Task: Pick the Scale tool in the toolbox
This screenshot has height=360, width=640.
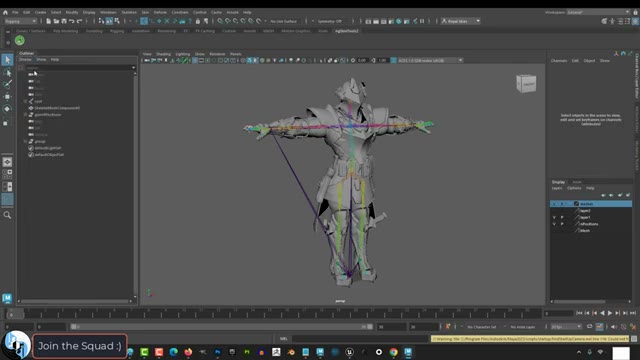Action: click(x=7, y=122)
